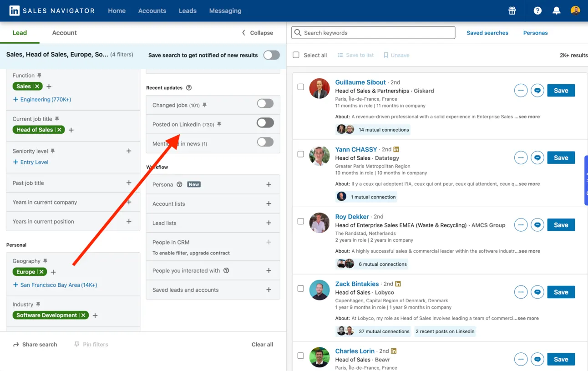588x371 pixels.
Task: Go to Home in top navigation
Action: tap(117, 10)
